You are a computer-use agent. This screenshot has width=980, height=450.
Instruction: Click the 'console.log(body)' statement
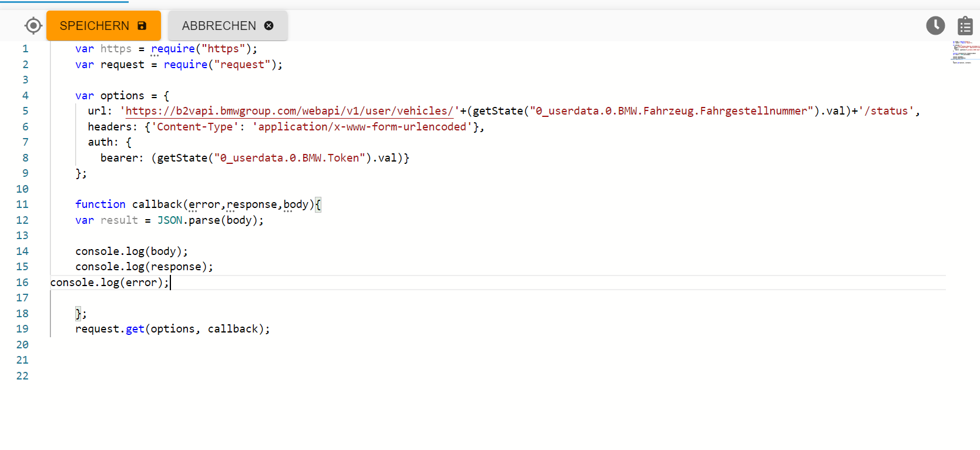pyautogui.click(x=132, y=251)
